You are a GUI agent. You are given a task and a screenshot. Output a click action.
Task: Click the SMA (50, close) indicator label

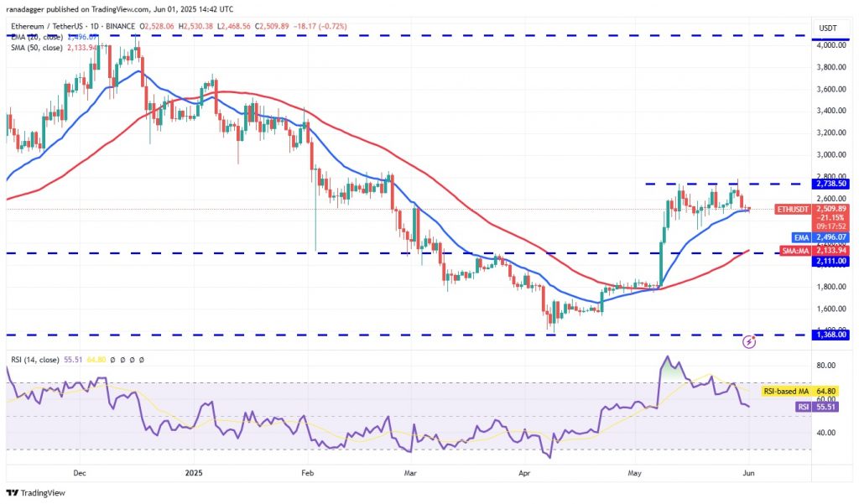point(36,48)
